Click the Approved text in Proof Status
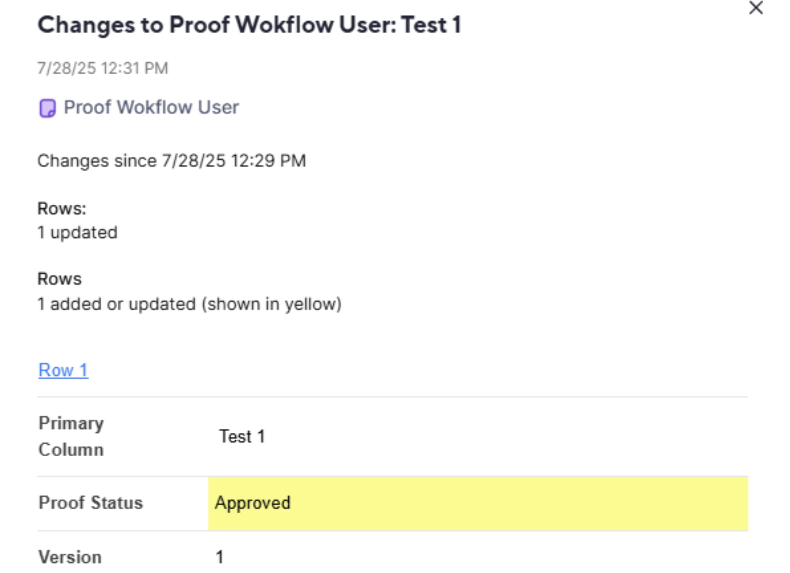 (252, 503)
